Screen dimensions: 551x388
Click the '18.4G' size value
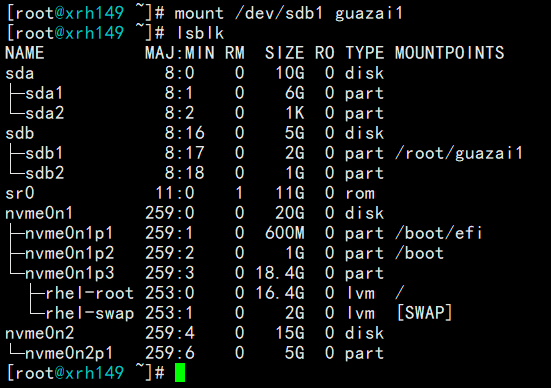coord(280,273)
